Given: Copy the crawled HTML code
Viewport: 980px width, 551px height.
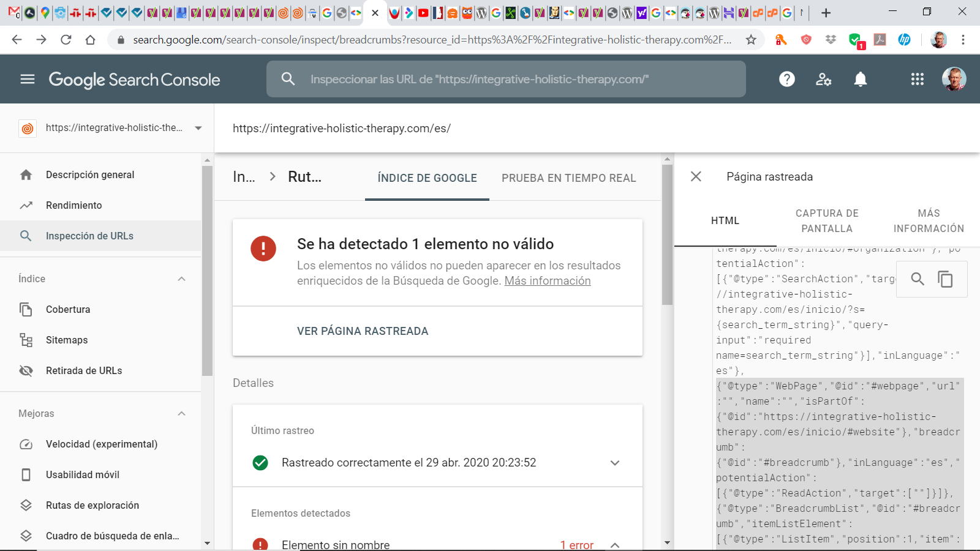Looking at the screenshot, I should [945, 279].
